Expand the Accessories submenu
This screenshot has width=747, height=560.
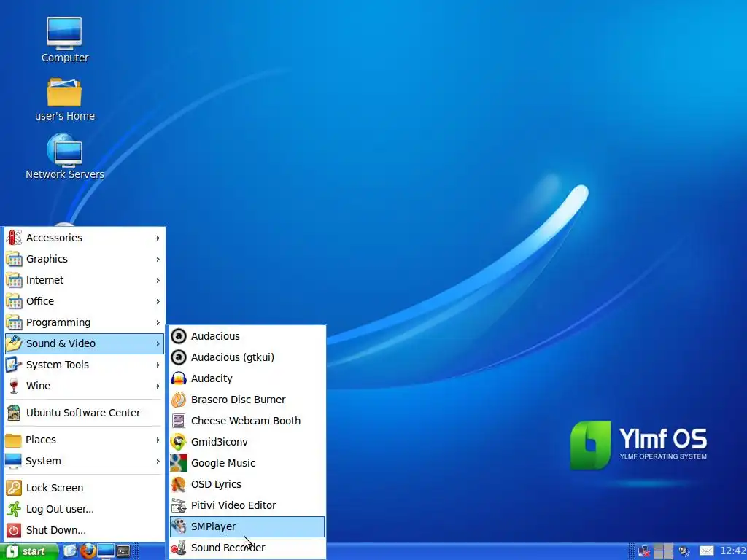(85, 238)
